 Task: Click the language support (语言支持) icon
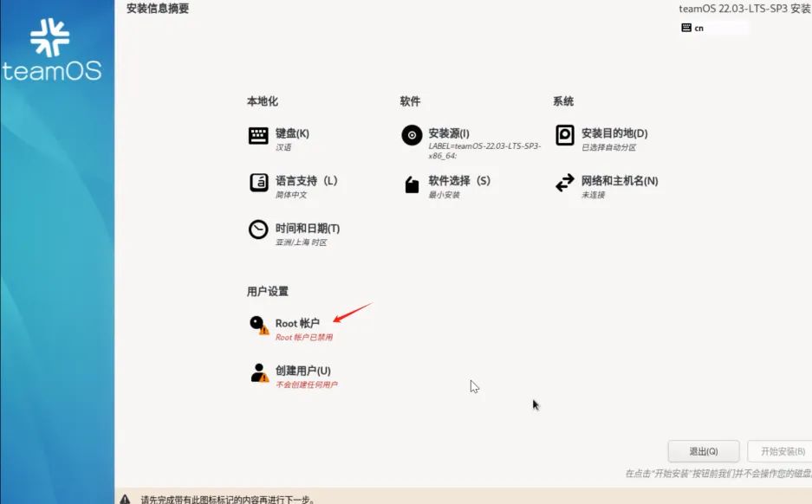click(x=259, y=183)
